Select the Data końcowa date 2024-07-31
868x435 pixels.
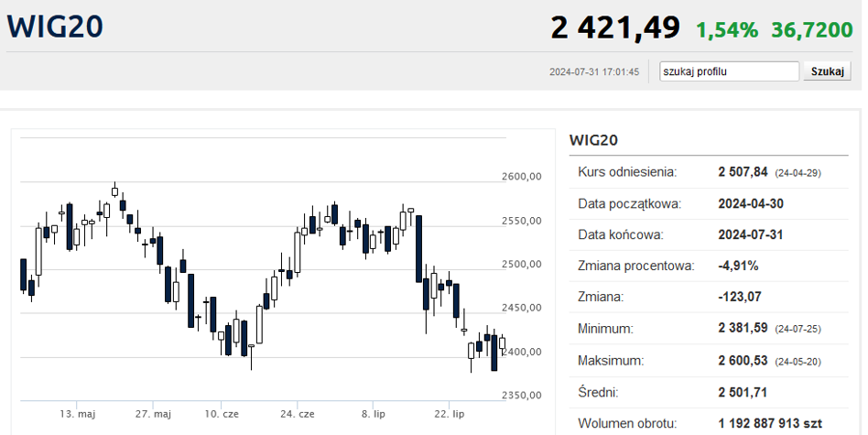pyautogui.click(x=751, y=234)
